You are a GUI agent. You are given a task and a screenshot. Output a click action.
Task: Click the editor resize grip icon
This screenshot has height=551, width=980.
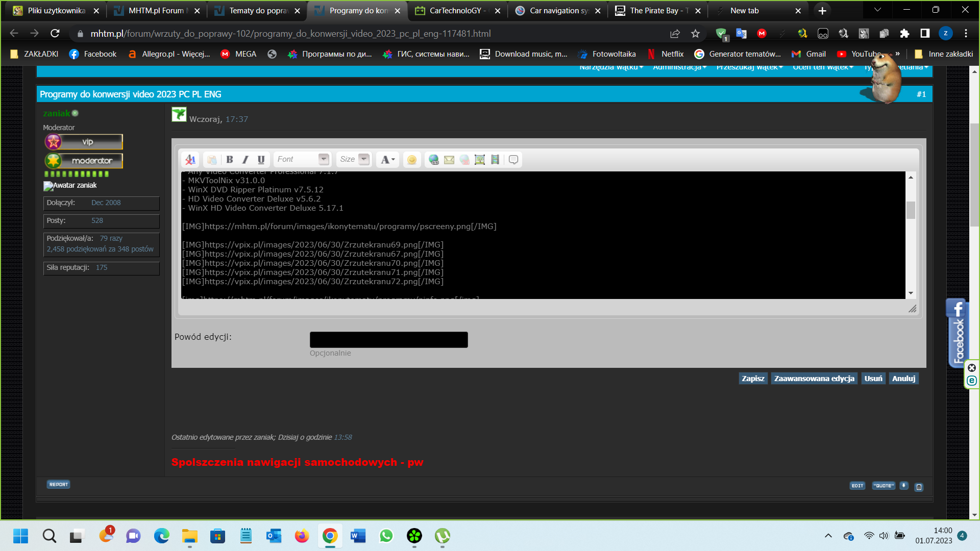tap(912, 309)
